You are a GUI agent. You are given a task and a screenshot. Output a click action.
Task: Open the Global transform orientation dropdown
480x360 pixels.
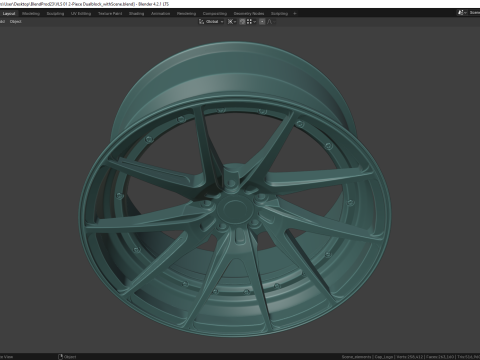(x=211, y=22)
